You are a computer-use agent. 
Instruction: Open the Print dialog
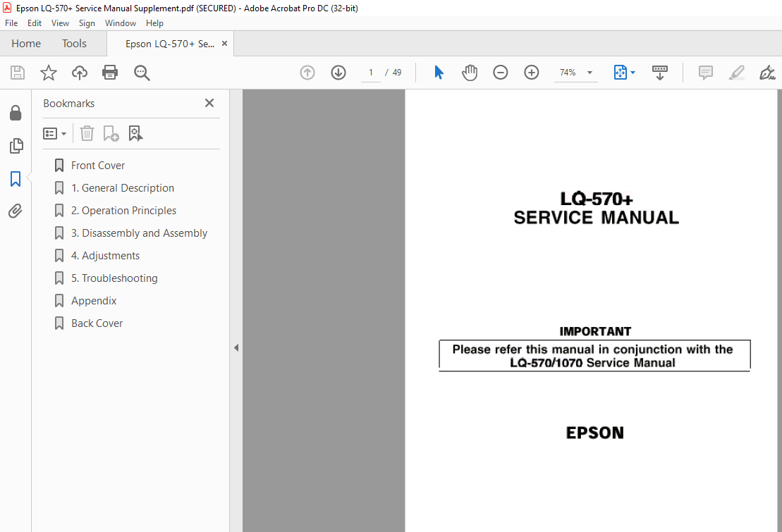click(x=110, y=72)
